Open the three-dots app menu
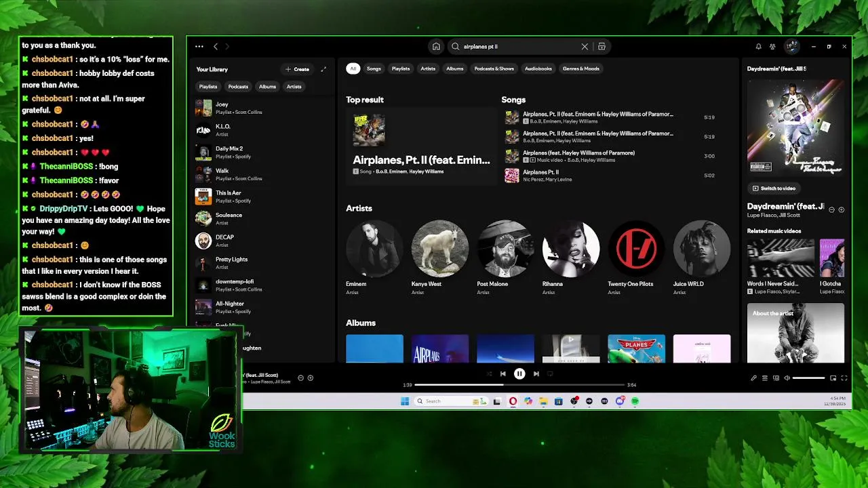Image resolution: width=868 pixels, height=488 pixels. pos(199,47)
